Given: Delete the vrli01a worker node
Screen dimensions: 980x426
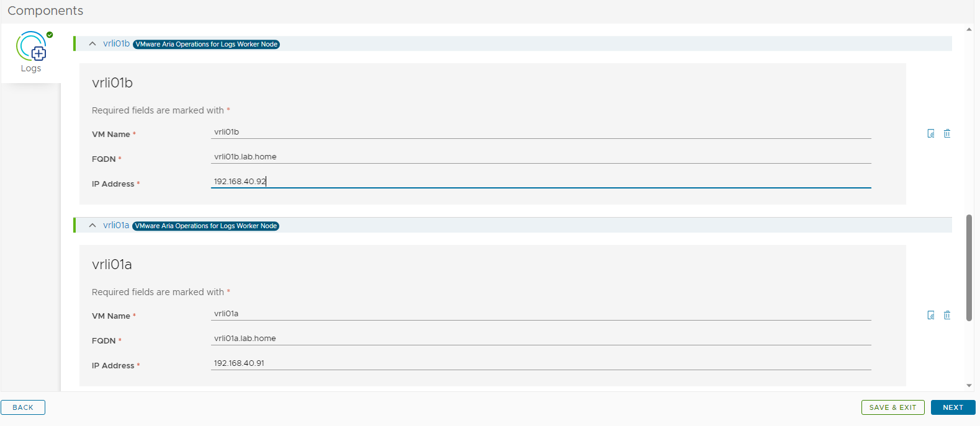Looking at the screenshot, I should 947,315.
